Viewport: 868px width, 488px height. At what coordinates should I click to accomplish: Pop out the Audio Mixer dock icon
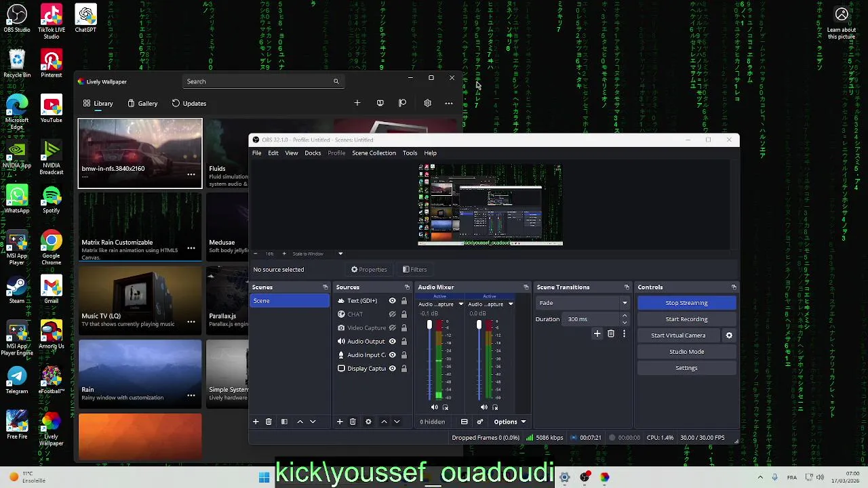pos(526,287)
